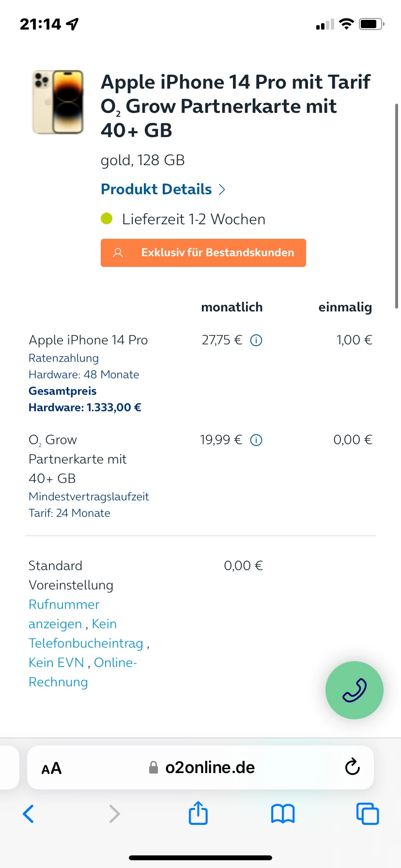Tap the Online-Rechnung link

click(82, 672)
